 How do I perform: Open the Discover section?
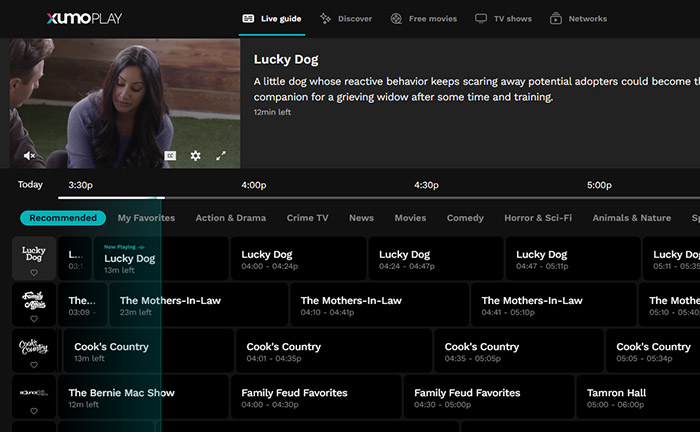click(346, 19)
